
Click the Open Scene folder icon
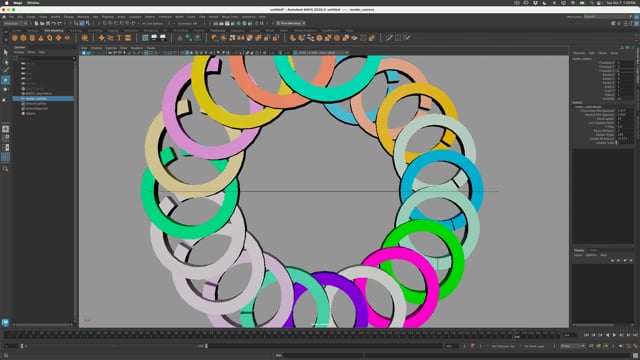coord(42,24)
